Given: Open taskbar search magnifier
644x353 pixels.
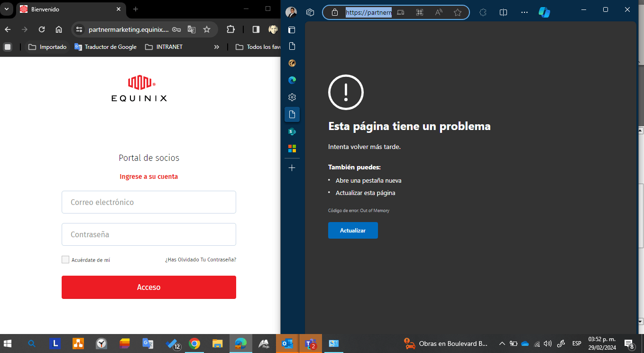Looking at the screenshot, I should [32, 344].
